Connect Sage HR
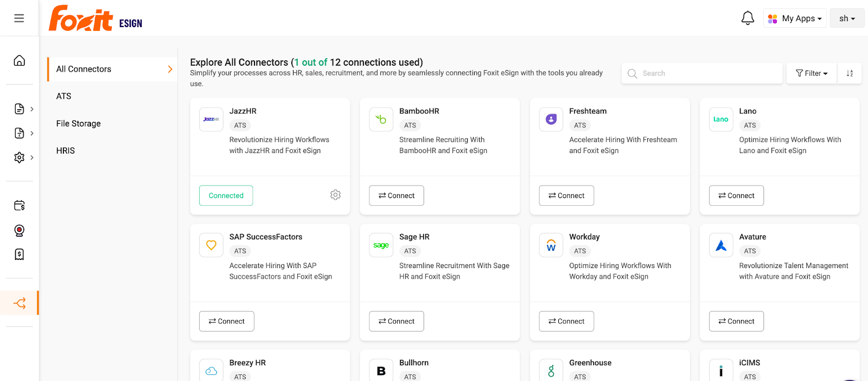This screenshot has width=868, height=381. tap(397, 321)
